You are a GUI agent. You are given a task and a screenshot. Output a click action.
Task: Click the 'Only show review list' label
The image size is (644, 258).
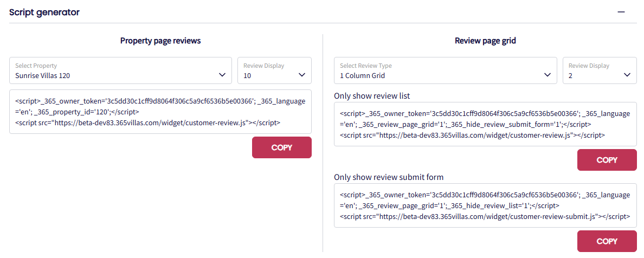click(x=372, y=96)
